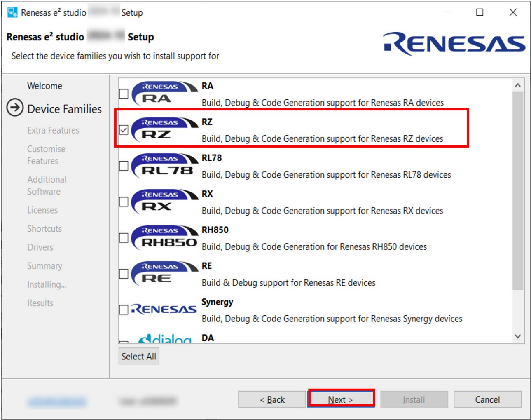531x420 pixels.
Task: Click the Renesas RA family logo
Action: tap(164, 94)
